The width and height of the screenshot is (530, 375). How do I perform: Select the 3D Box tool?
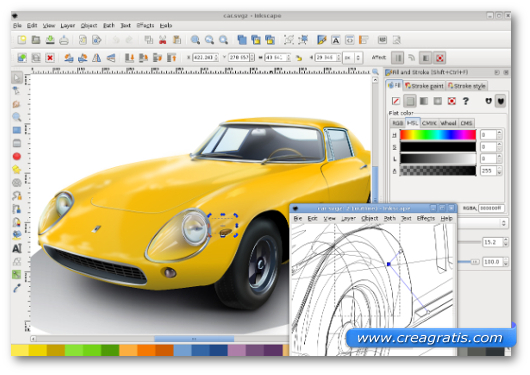(x=17, y=143)
